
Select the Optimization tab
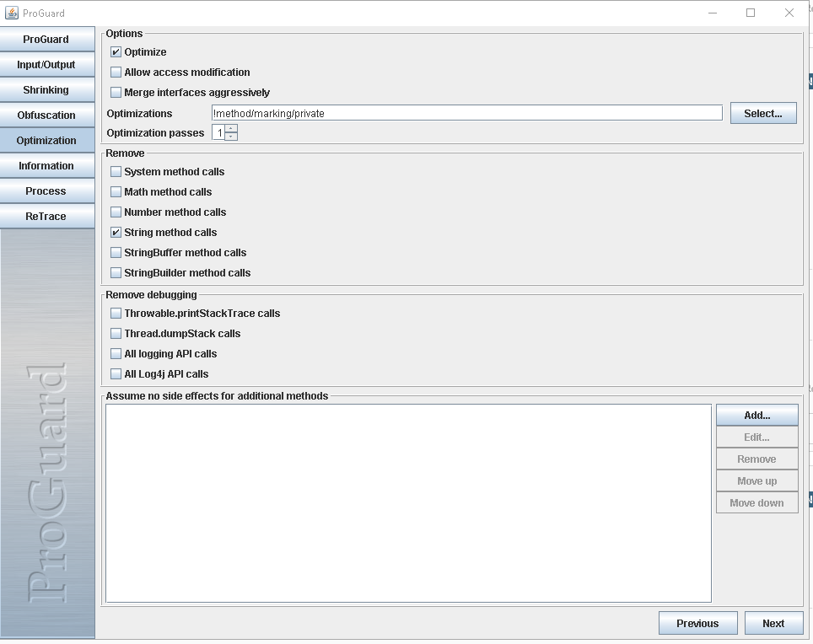[47, 141]
